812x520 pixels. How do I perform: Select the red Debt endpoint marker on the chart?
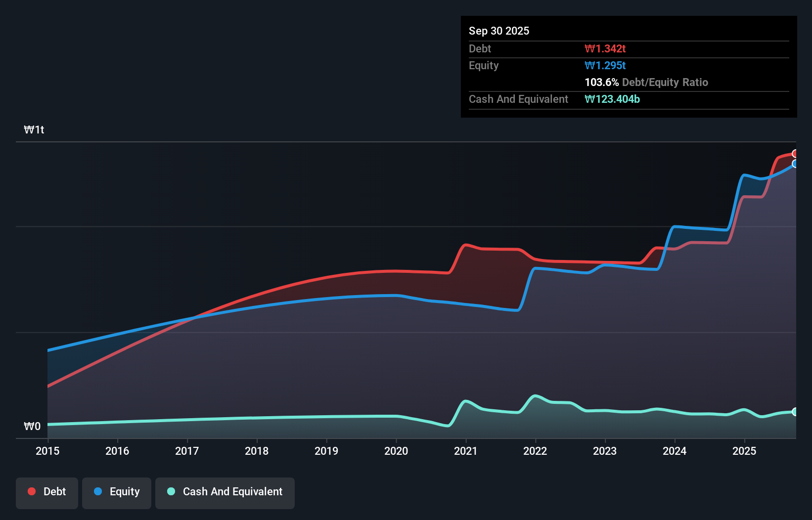795,154
